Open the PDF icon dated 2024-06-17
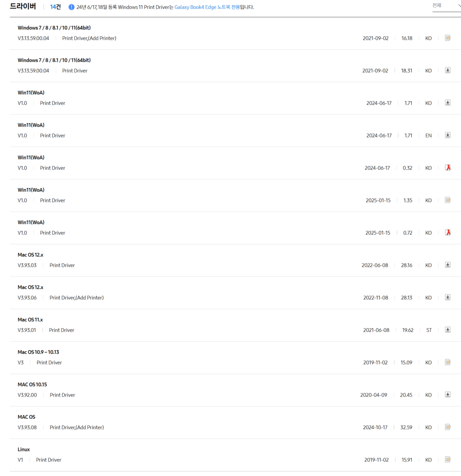The height and width of the screenshot is (476, 461). tap(448, 168)
